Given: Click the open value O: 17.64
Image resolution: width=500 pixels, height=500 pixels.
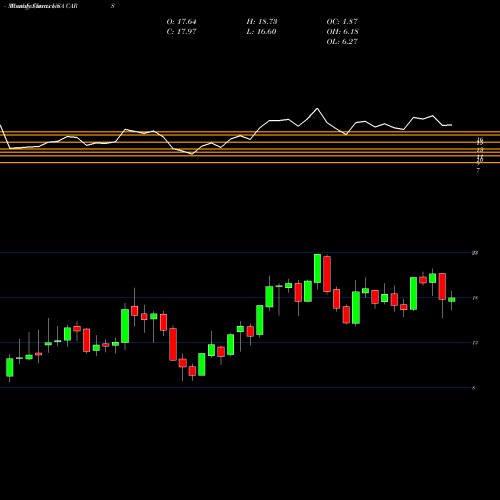Looking at the screenshot, I should tap(181, 22).
